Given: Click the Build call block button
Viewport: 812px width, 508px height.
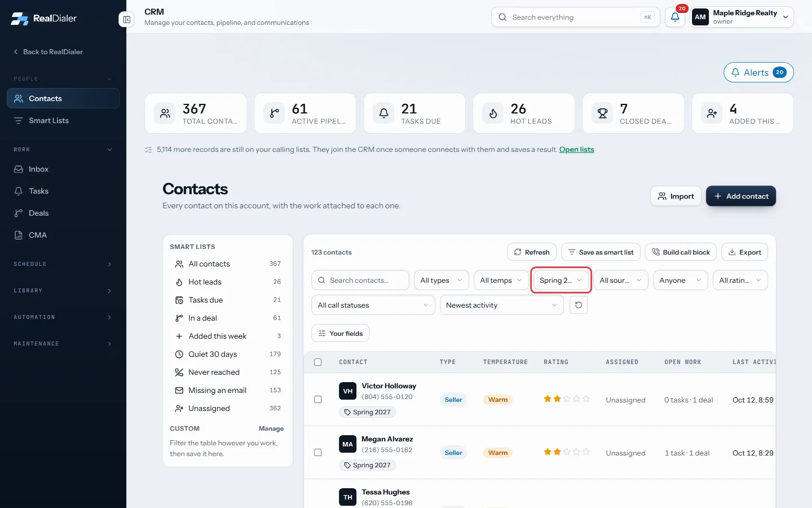Looking at the screenshot, I should pos(681,252).
